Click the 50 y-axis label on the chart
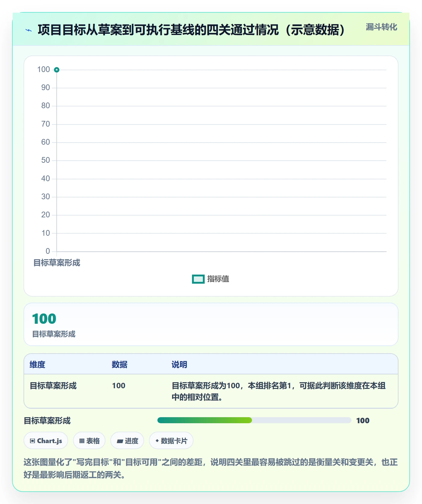 point(46,160)
